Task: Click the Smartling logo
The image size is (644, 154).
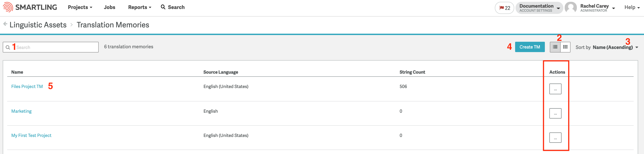Action: click(x=30, y=7)
